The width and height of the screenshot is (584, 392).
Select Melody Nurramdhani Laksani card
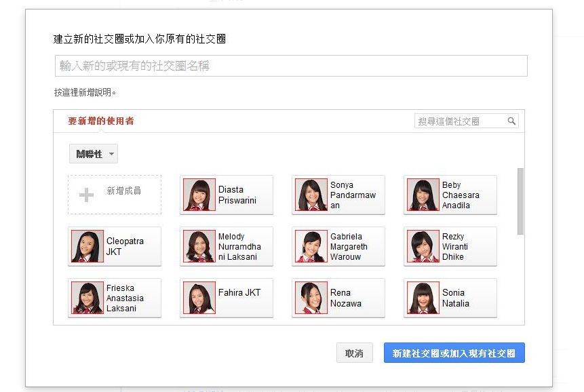227,247
